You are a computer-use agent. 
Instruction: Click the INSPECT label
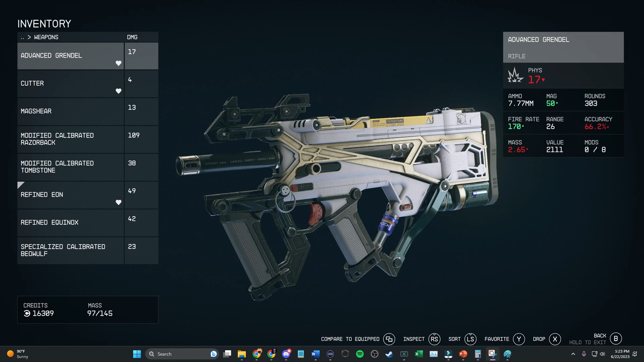[414, 339]
